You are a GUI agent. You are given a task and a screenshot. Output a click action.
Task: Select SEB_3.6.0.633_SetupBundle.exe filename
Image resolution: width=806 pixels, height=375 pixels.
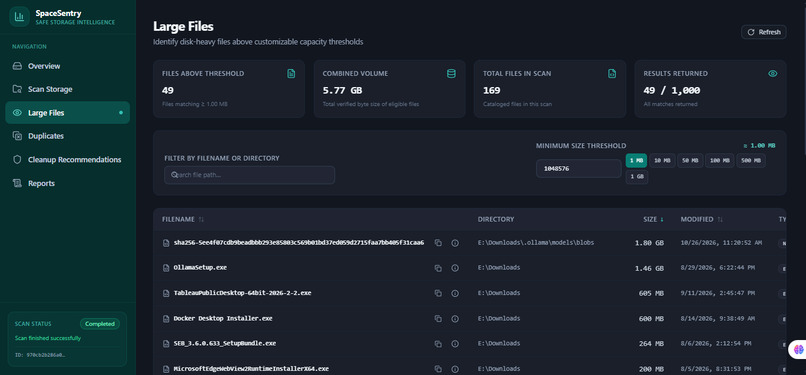coord(225,343)
